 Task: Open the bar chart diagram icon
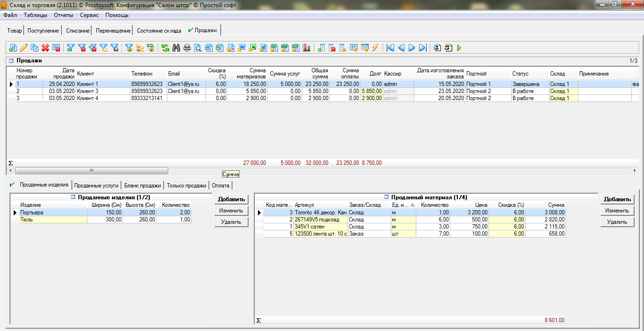click(307, 48)
